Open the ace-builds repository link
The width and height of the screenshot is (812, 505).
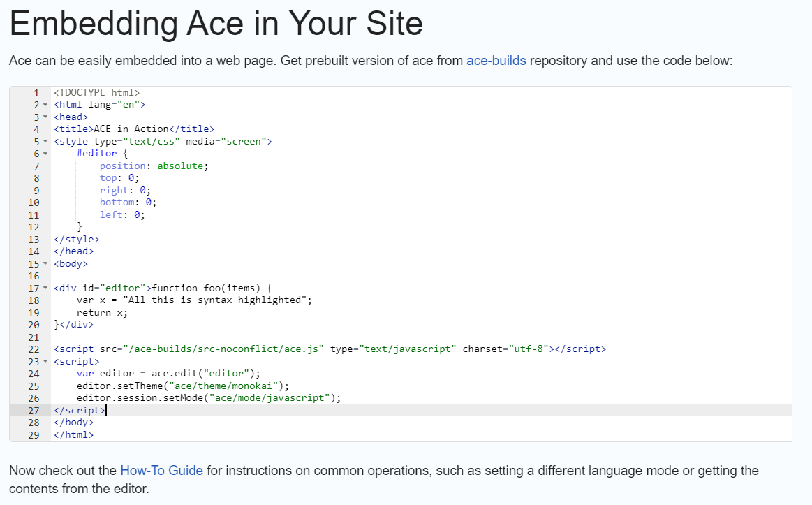click(x=496, y=61)
